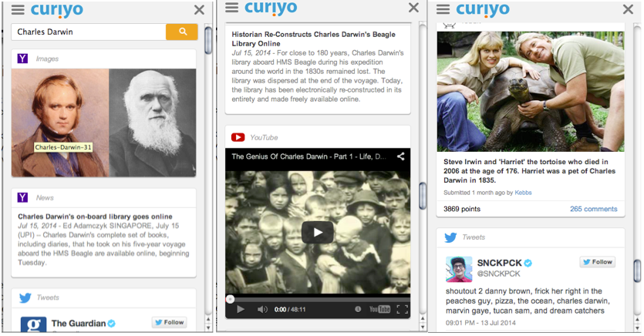Click the red YouTube logo icon
This screenshot has height=336, width=644.
(x=238, y=137)
